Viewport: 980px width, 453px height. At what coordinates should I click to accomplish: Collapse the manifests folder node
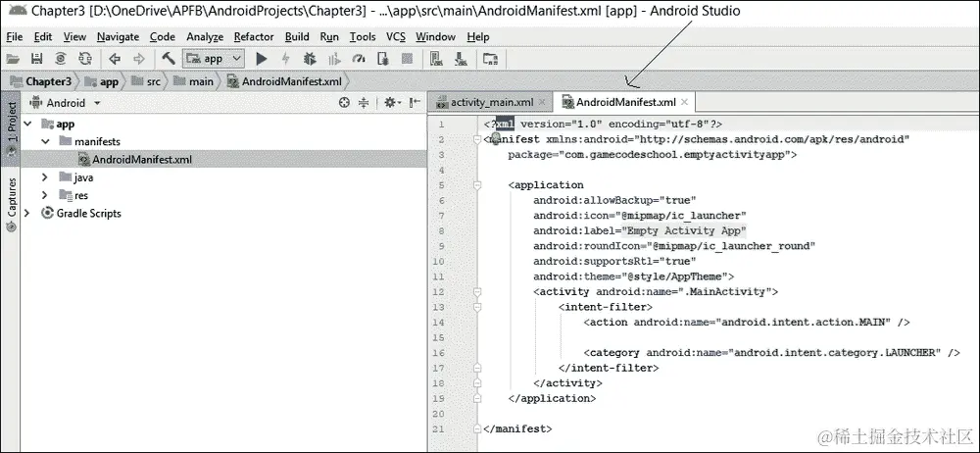click(x=45, y=141)
